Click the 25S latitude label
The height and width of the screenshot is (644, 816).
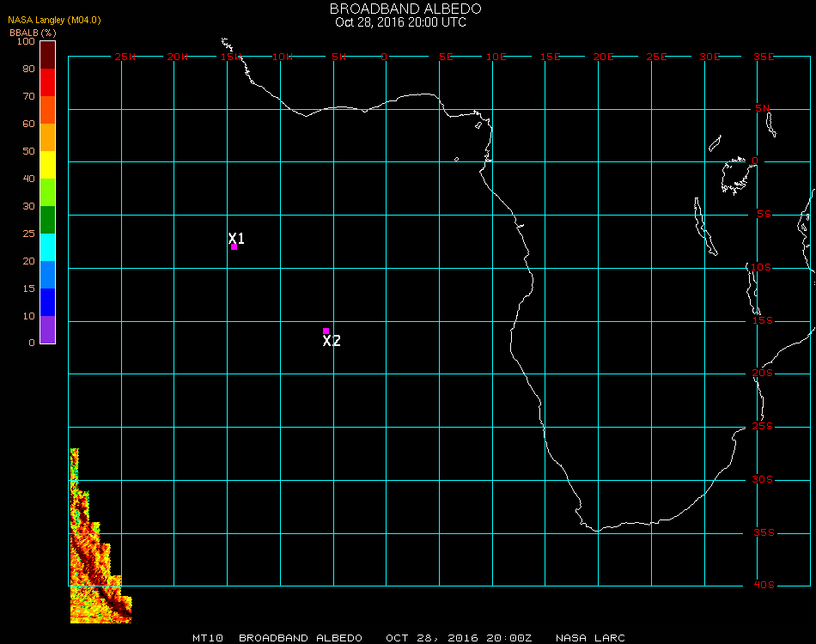click(763, 426)
